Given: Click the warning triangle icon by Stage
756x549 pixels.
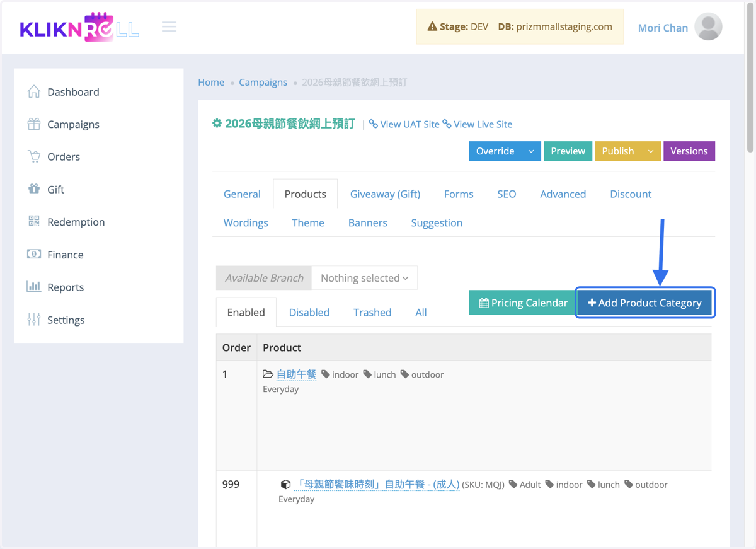Looking at the screenshot, I should (x=432, y=26).
